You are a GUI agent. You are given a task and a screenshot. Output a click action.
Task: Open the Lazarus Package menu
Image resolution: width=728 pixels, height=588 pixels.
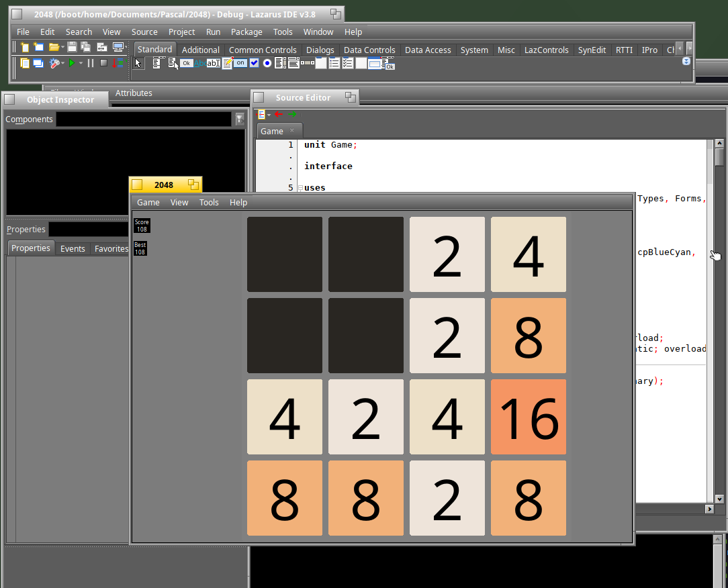coord(246,32)
